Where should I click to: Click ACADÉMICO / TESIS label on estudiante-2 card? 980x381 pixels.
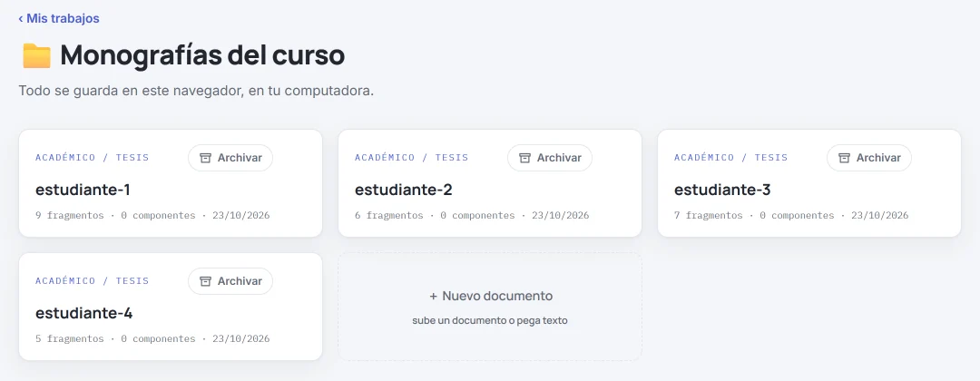pyautogui.click(x=412, y=158)
